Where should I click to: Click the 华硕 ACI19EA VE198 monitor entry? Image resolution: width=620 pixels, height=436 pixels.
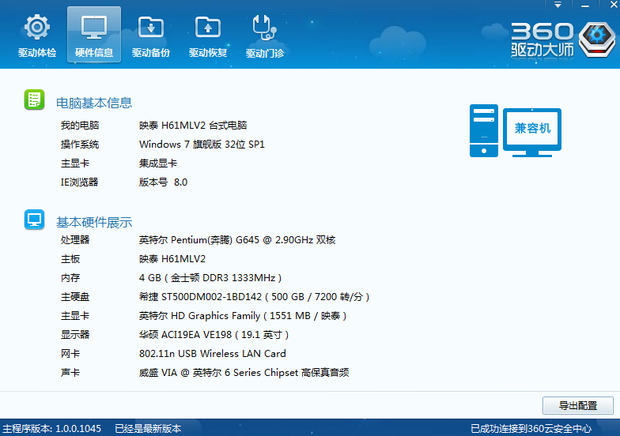click(214, 334)
